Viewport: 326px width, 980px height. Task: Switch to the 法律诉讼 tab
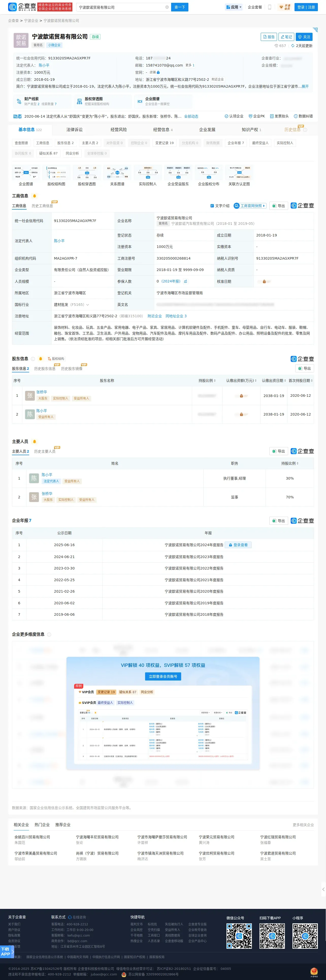click(x=75, y=130)
